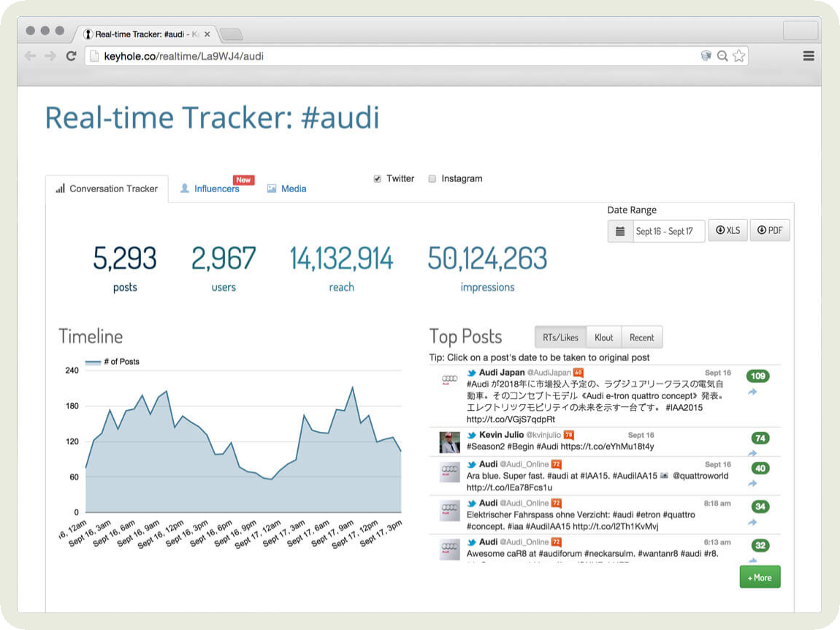840x630 pixels.
Task: Click the # of Posts legend swatch
Action: point(93,362)
